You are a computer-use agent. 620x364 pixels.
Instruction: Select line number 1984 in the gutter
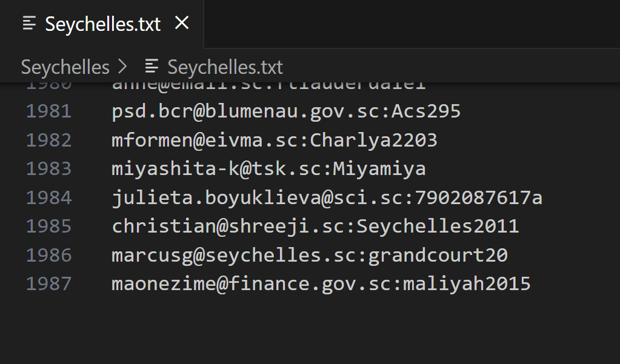pos(48,197)
